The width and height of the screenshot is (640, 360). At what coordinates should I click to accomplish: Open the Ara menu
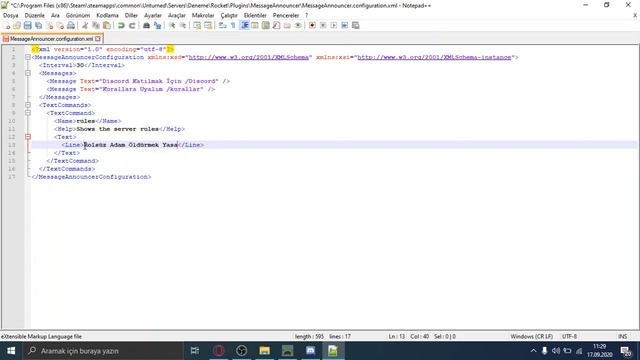click(x=55, y=15)
